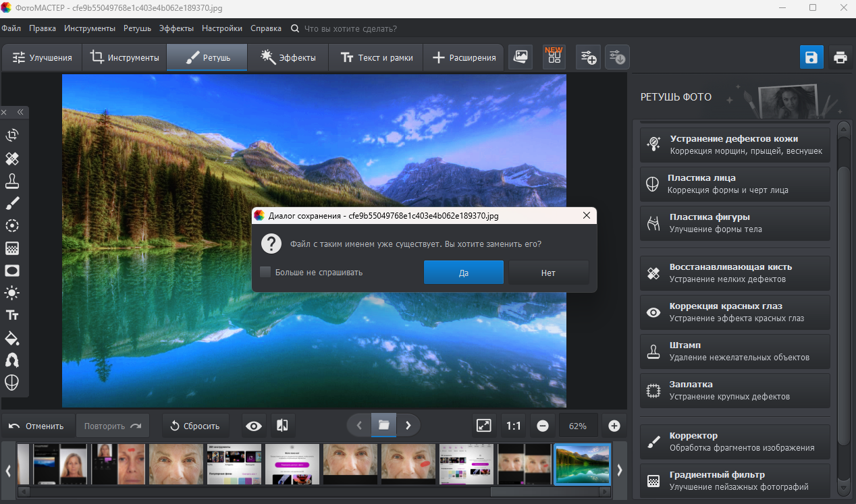Open the Файл menu
This screenshot has width=856, height=504.
click(11, 28)
